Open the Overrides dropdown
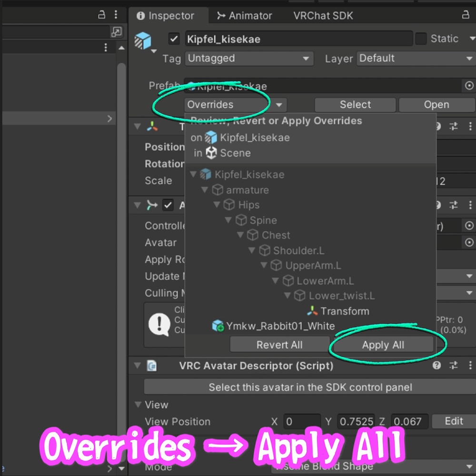Screen dimensions: 476x476 236,105
